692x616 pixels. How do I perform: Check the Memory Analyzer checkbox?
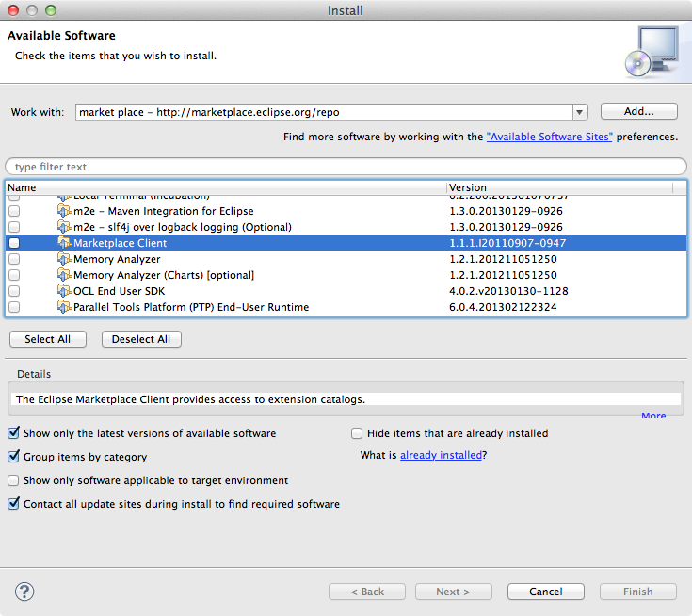[14, 259]
